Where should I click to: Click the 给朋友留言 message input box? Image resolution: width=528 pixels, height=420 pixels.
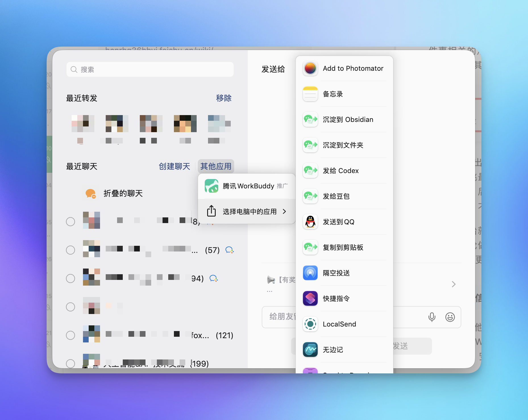(x=361, y=317)
